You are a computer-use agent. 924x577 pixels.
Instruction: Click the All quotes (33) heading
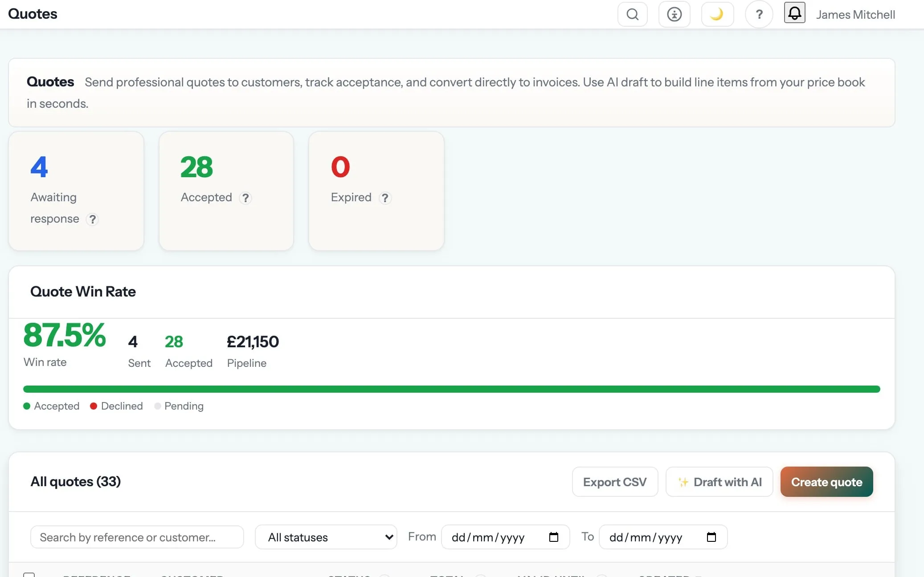[x=75, y=482]
